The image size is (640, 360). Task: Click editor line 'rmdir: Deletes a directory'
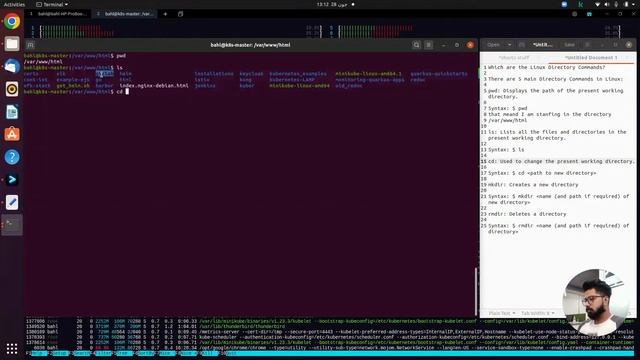pos(527,214)
